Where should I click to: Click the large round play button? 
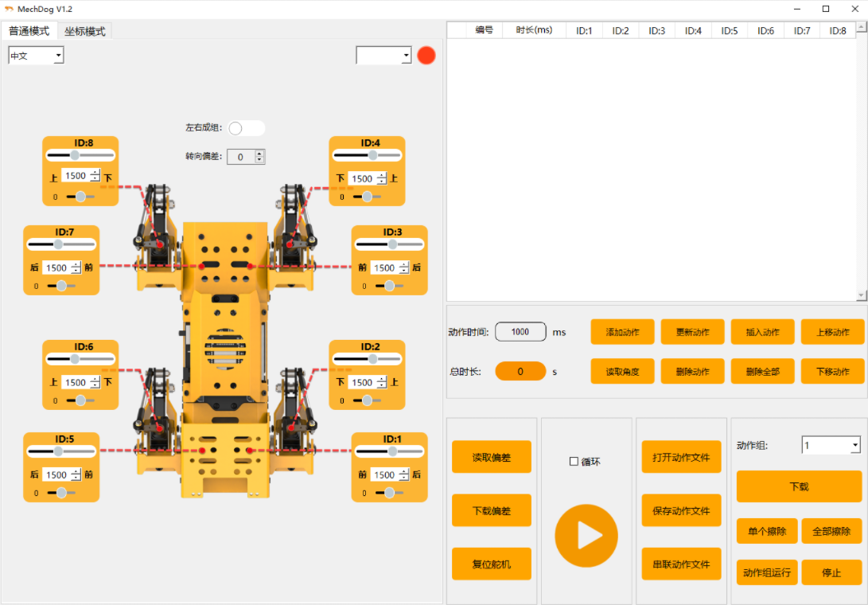(x=586, y=535)
